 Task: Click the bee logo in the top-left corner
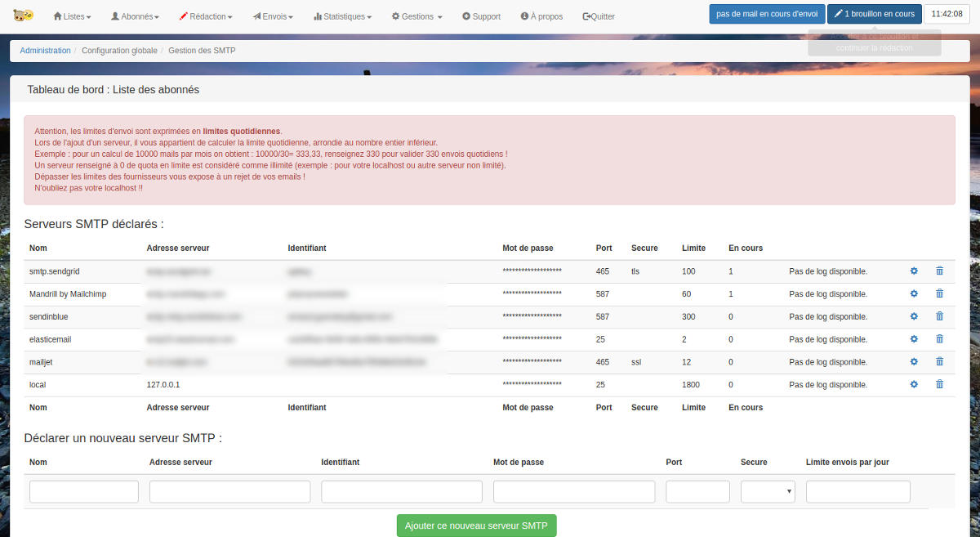pyautogui.click(x=23, y=14)
